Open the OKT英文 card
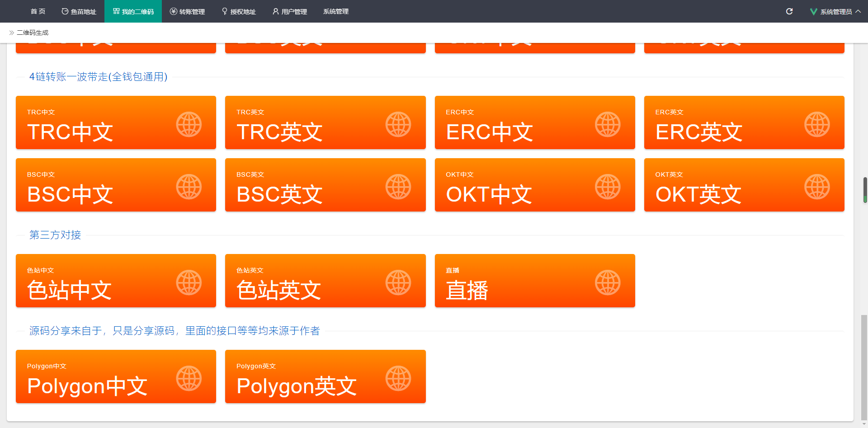This screenshot has height=428, width=868. (744, 185)
